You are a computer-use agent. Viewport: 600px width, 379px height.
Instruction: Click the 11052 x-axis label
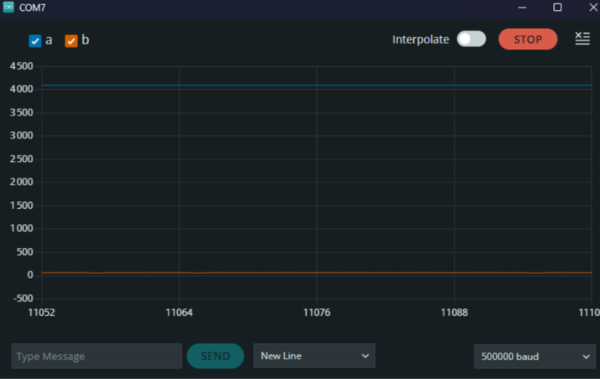(x=42, y=312)
